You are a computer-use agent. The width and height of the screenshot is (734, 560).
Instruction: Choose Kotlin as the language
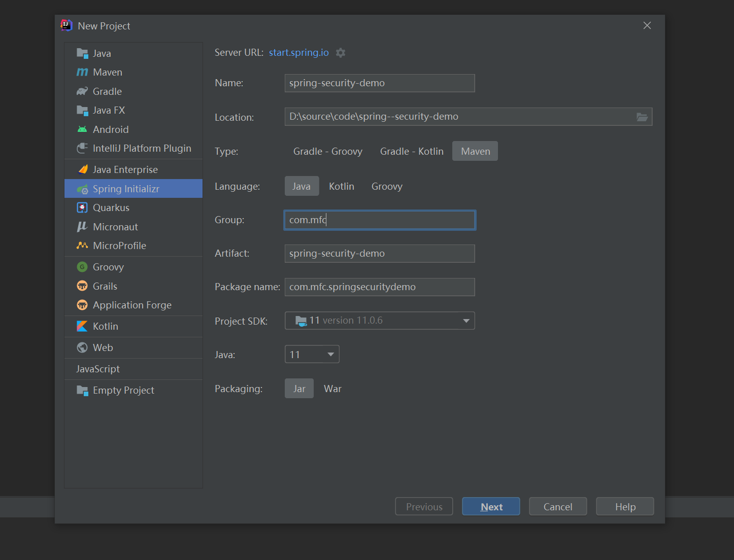pyautogui.click(x=342, y=186)
